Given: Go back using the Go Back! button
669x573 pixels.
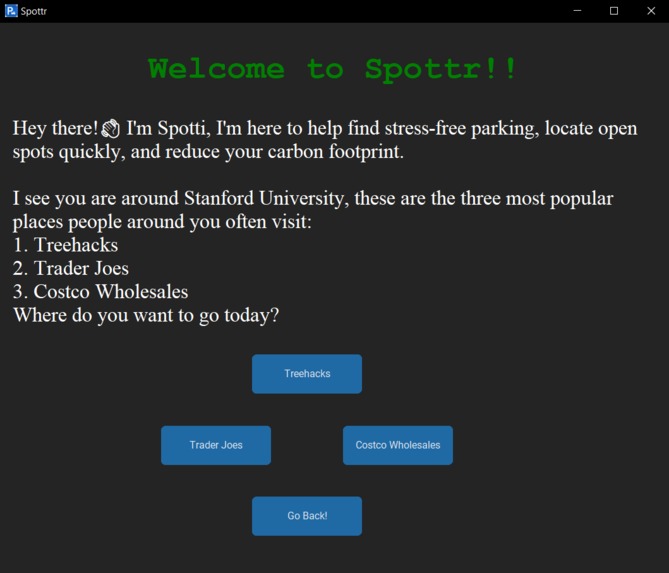Looking at the screenshot, I should [307, 516].
